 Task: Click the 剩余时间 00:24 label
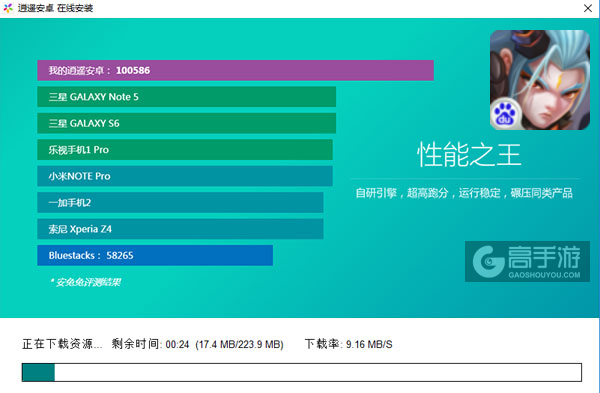click(150, 344)
